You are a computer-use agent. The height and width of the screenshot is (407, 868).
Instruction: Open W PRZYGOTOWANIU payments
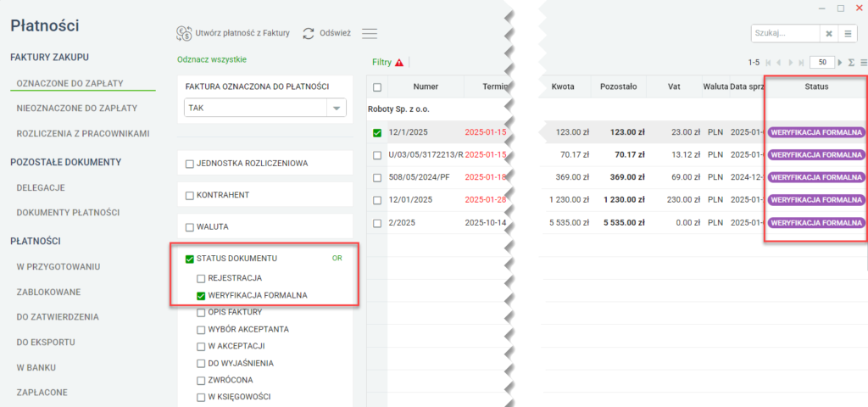tap(58, 266)
